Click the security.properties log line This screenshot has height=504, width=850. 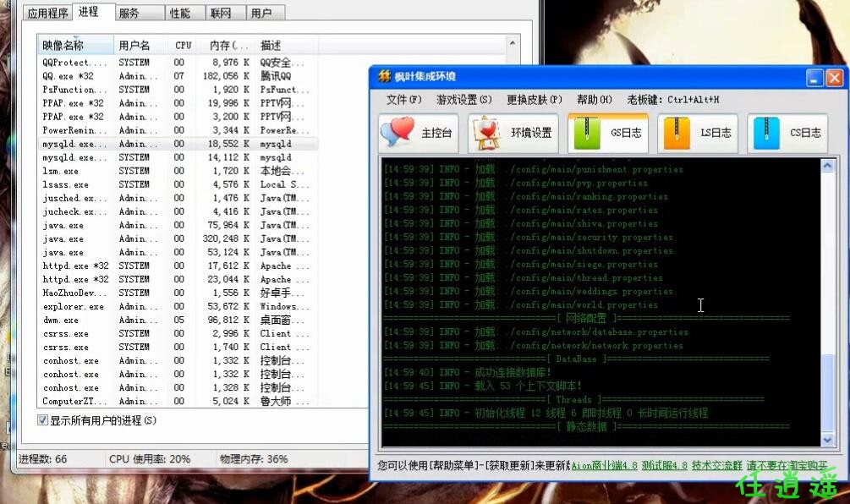pos(529,237)
